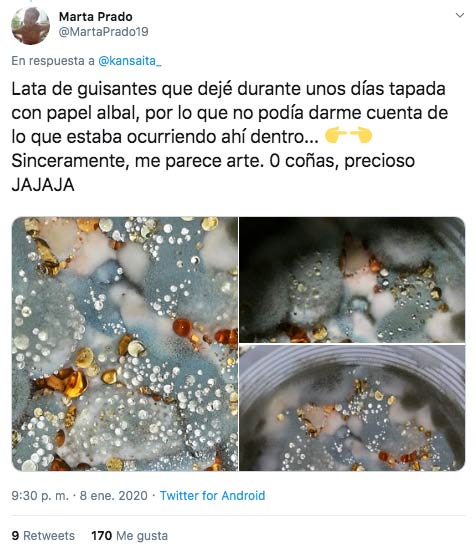Open the @kansaita_ mention link
The height and width of the screenshot is (554, 476).
[129, 61]
